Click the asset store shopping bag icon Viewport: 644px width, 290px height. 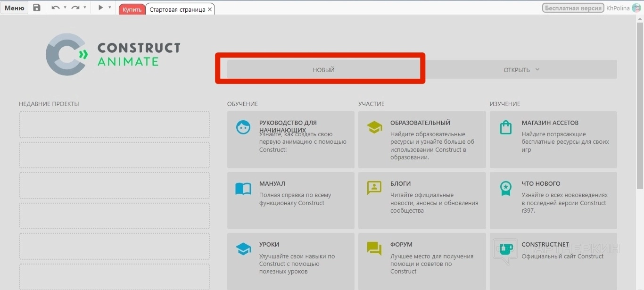505,127
